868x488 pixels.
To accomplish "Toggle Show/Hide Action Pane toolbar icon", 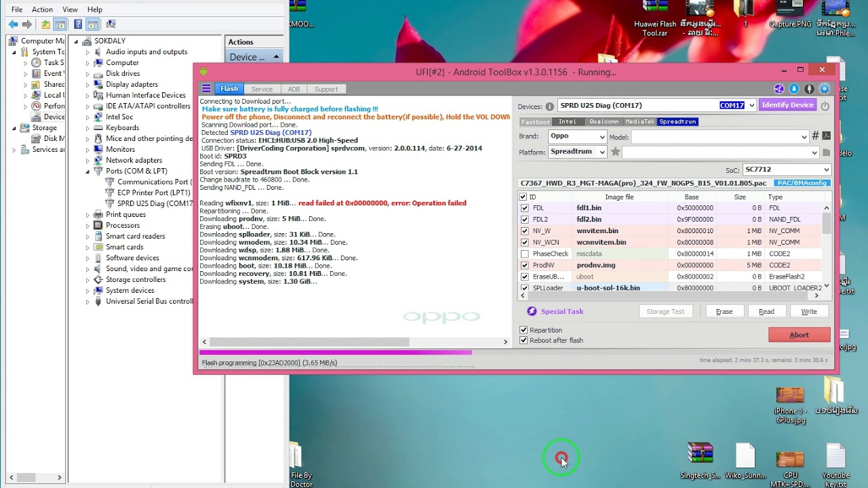I will coord(92,24).
